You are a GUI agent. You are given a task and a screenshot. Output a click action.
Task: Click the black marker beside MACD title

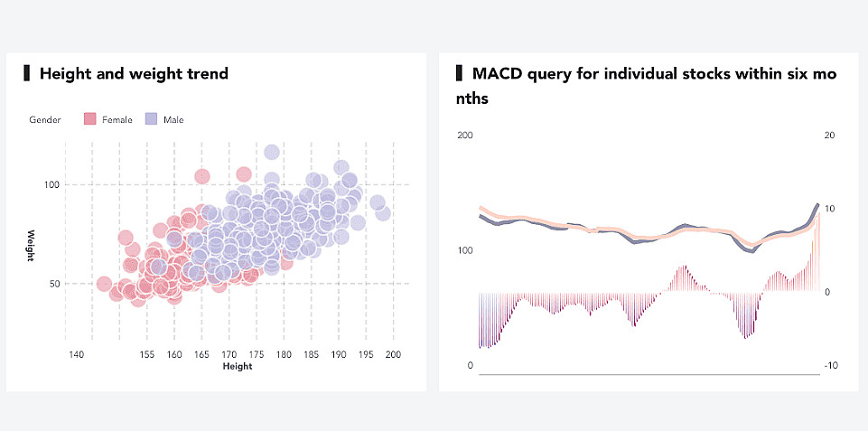pyautogui.click(x=460, y=73)
